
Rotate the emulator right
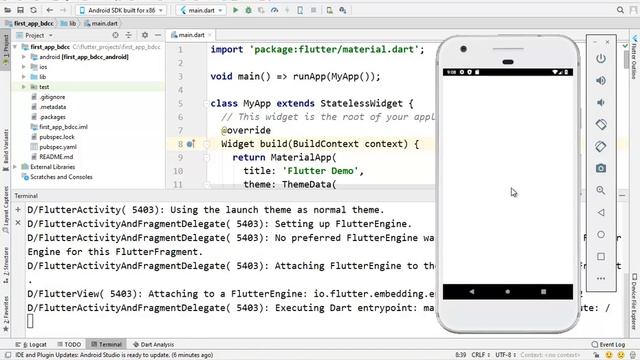pyautogui.click(x=601, y=146)
